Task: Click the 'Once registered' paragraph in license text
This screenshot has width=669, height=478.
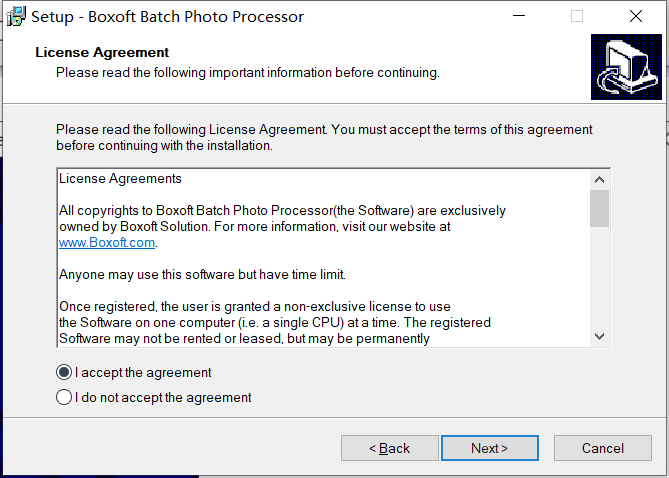Action: click(x=275, y=322)
